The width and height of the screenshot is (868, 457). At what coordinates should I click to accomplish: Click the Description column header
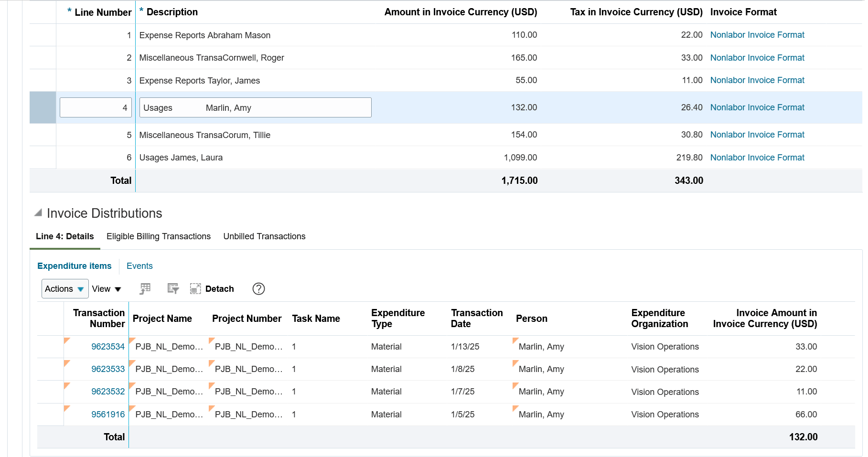point(172,12)
